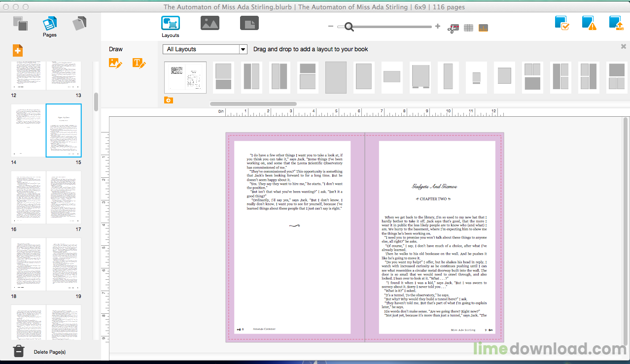Open the Covers section icon
Screen dimensions: 630x364
tap(20, 23)
